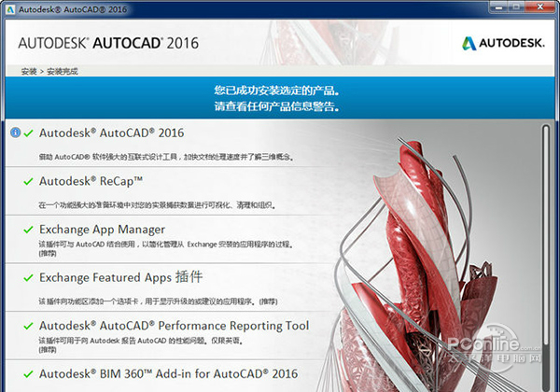The height and width of the screenshot is (392, 560).
Task: Select the BIM 360 Add-in for AutoCAD 2016 title
Action: click(x=168, y=373)
